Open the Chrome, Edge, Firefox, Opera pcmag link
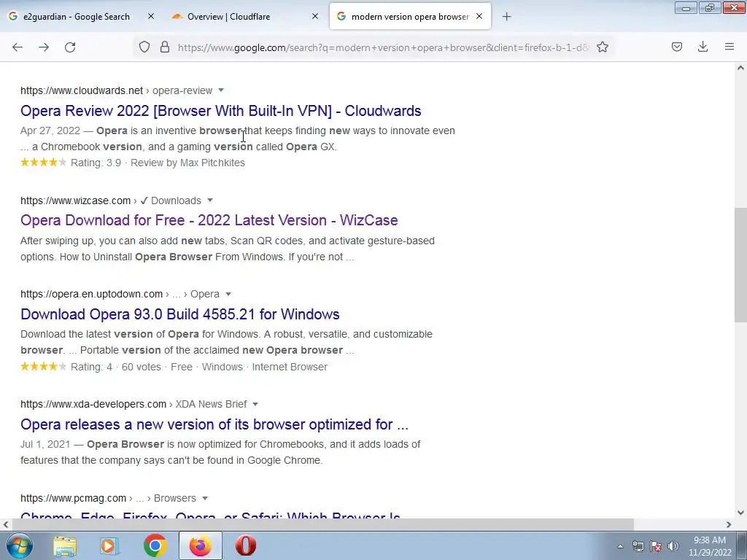747x560 pixels. click(x=211, y=516)
